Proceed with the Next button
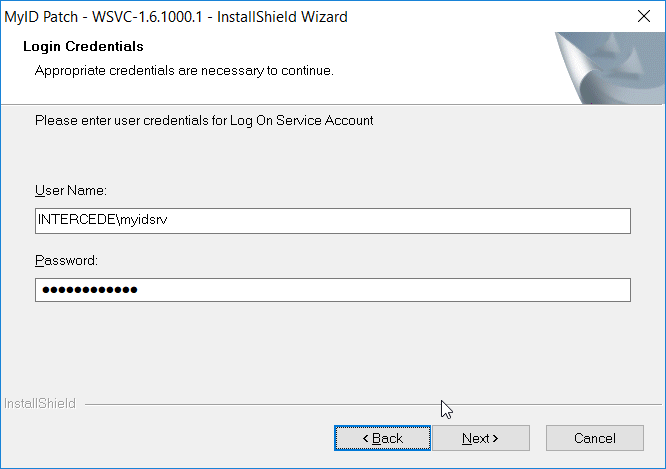The image size is (666, 469). coord(481,438)
